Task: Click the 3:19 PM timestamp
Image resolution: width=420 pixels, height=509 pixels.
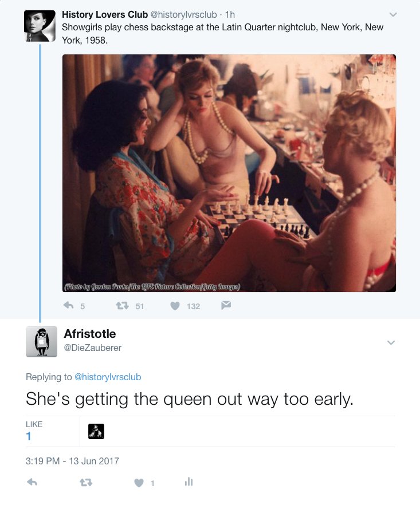Action: [x=72, y=461]
